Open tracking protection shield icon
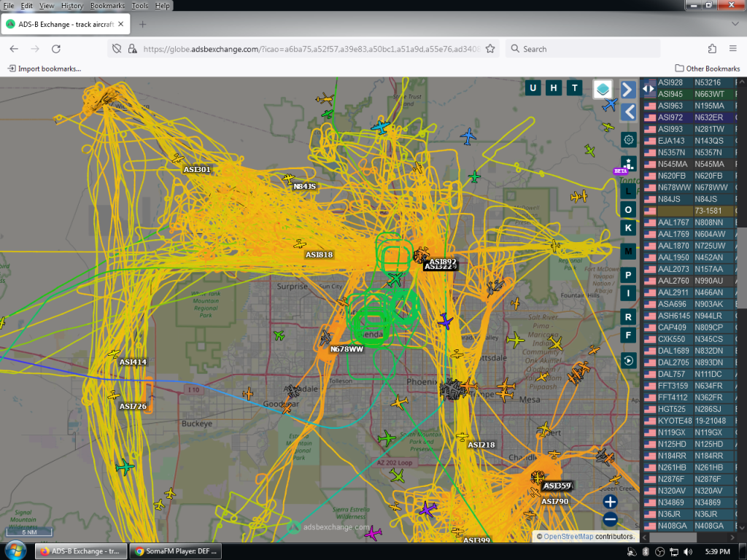 pos(117,49)
